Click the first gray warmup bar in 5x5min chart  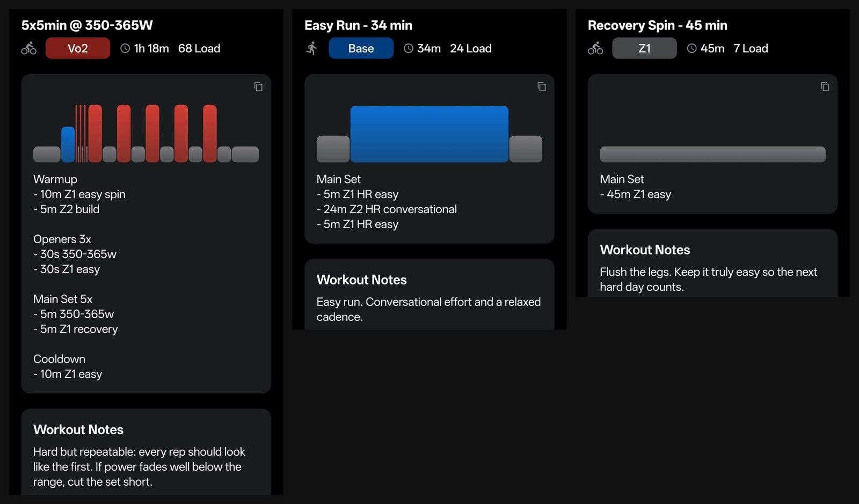[47, 154]
